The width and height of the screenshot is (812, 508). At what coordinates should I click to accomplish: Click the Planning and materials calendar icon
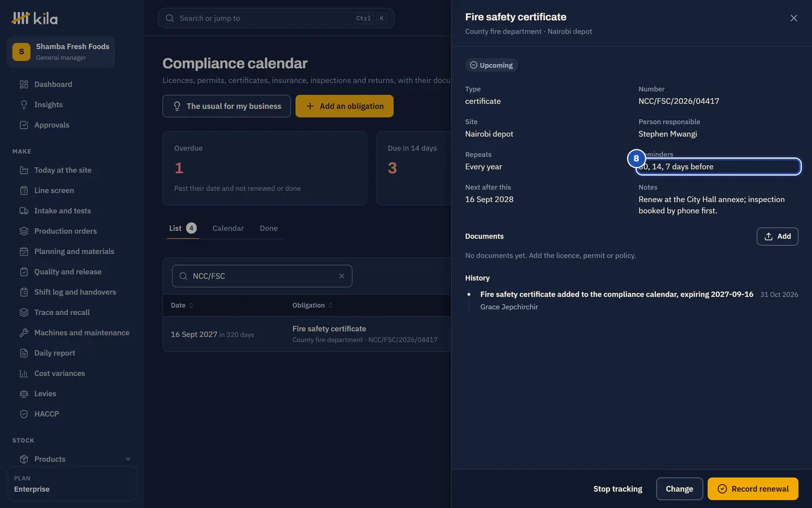tap(24, 252)
